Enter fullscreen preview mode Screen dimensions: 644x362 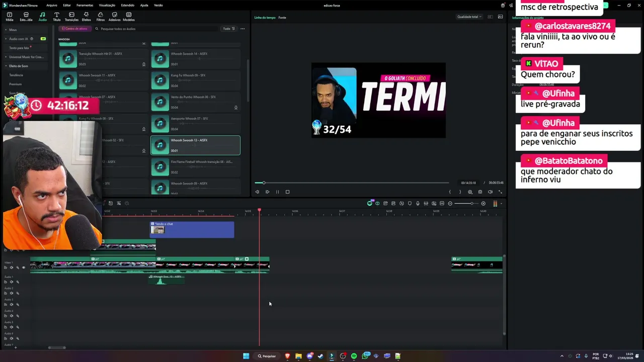(x=500, y=192)
